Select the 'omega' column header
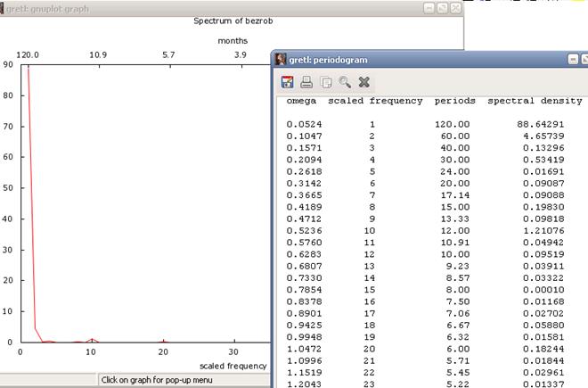This screenshot has width=588, height=388. 301,101
